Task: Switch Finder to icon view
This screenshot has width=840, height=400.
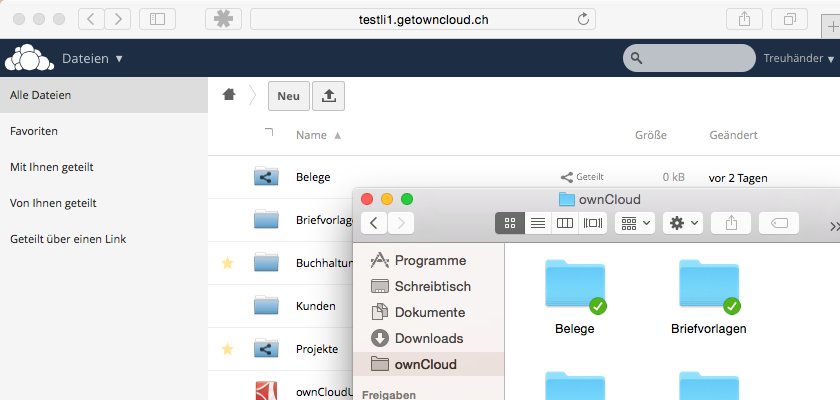Action: coord(510,223)
